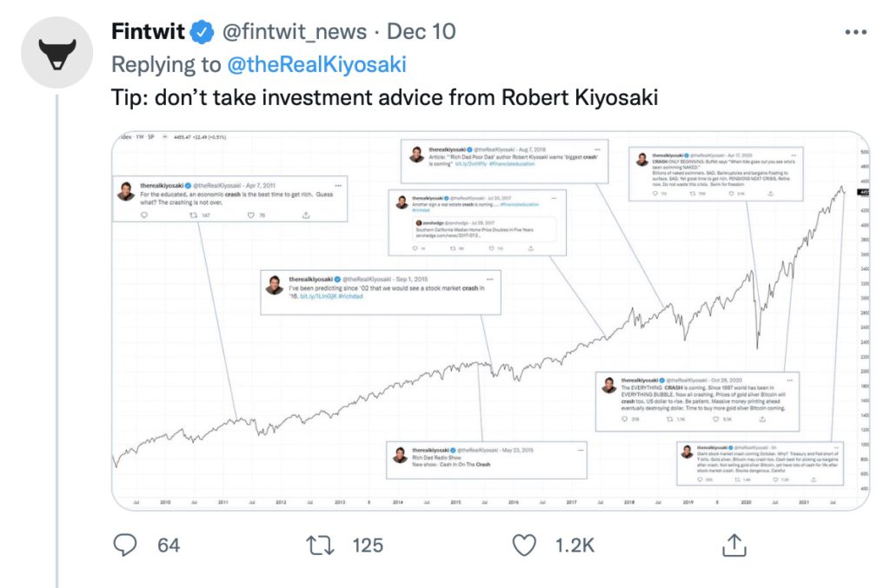The width and height of the screenshot is (890, 588).
Task: Click the Sep 1, 2015 embedded tweet
Action: [x=381, y=293]
